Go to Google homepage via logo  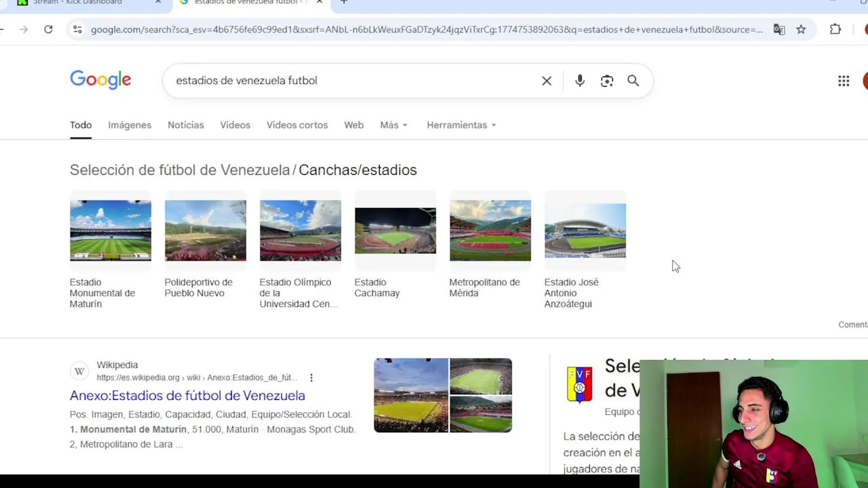[x=100, y=80]
